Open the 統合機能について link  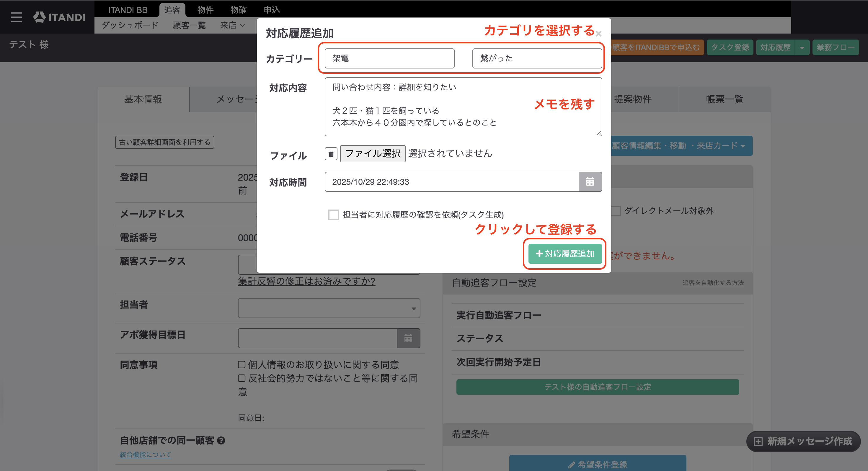click(x=146, y=455)
